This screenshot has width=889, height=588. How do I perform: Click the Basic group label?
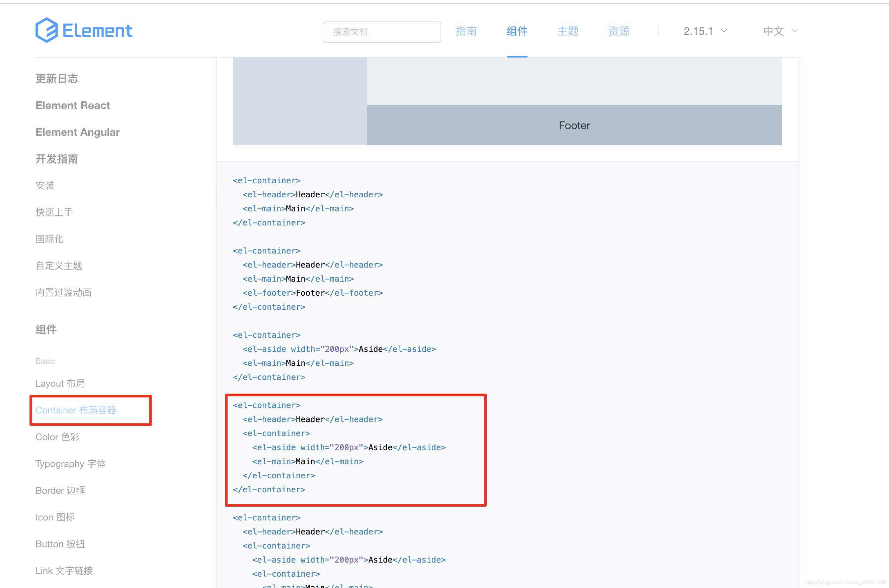[46, 361]
